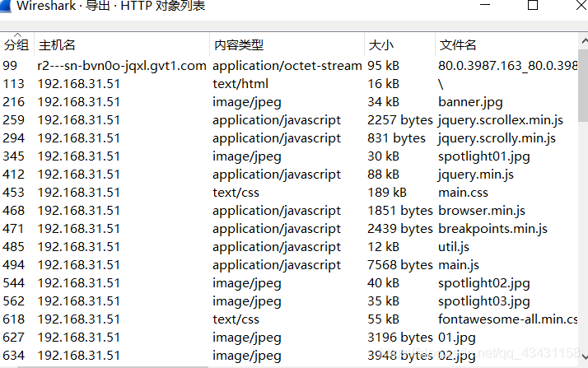588x368 pixels.
Task: Click packet number 345 cell
Action: coord(13,156)
